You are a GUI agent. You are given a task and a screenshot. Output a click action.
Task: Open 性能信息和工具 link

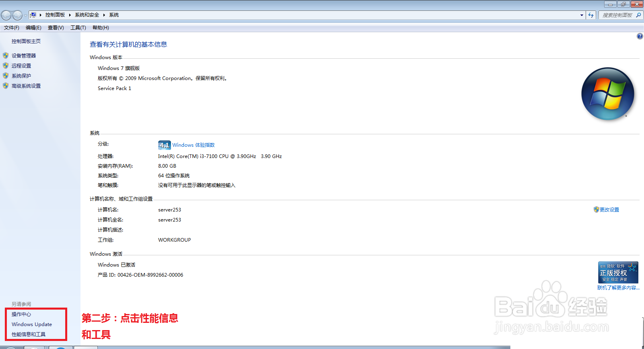[29, 335]
